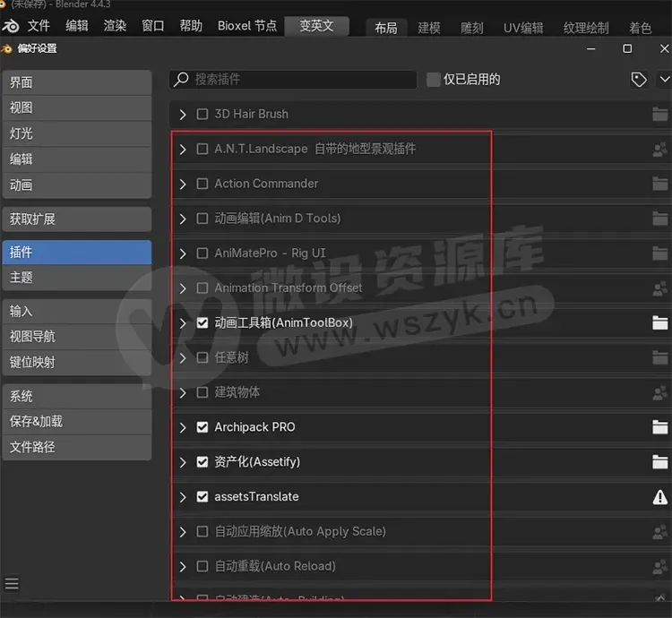Screen dimensions: 672x618
Task: Open the 任意树 row folder icon
Action: coord(659,357)
